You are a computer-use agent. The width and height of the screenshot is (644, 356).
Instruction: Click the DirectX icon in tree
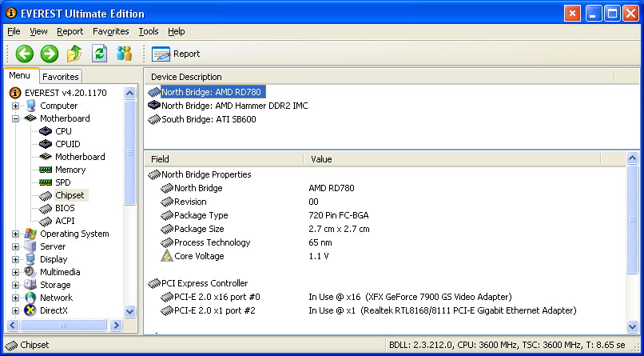point(30,310)
